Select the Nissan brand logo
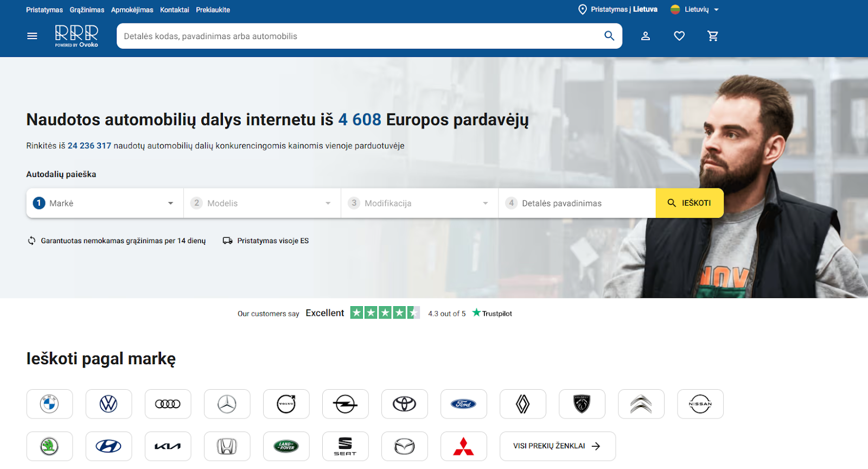868x469 pixels. pyautogui.click(x=700, y=404)
